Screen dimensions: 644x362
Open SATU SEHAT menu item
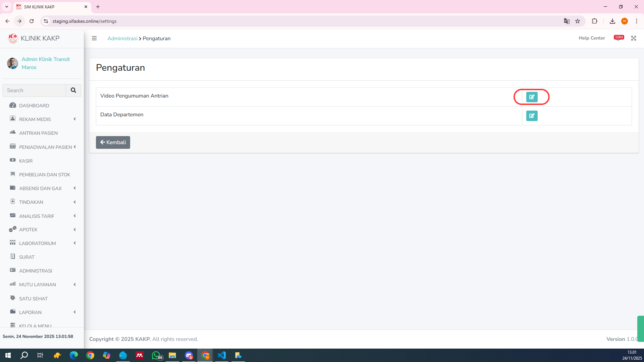click(33, 298)
